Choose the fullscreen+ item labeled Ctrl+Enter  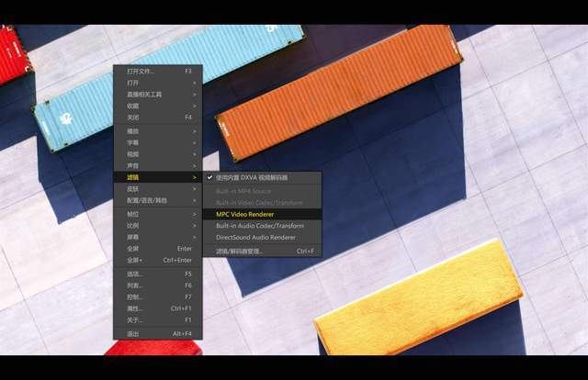(x=158, y=261)
